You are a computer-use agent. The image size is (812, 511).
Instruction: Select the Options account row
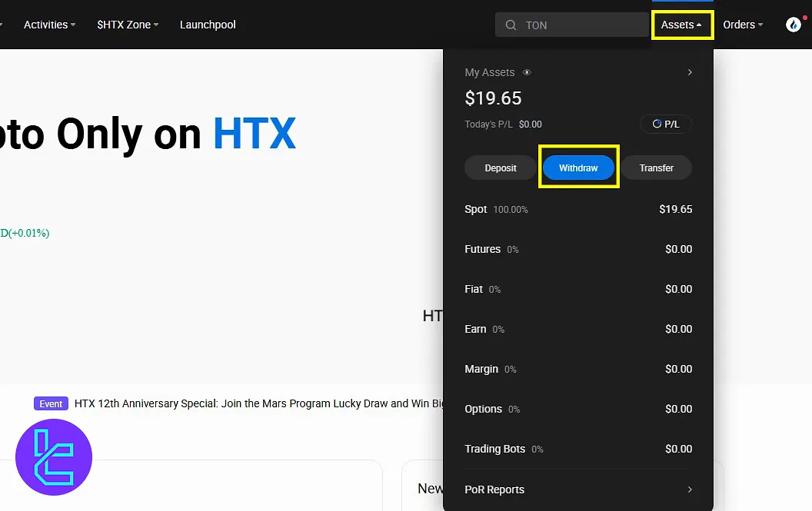click(x=578, y=409)
